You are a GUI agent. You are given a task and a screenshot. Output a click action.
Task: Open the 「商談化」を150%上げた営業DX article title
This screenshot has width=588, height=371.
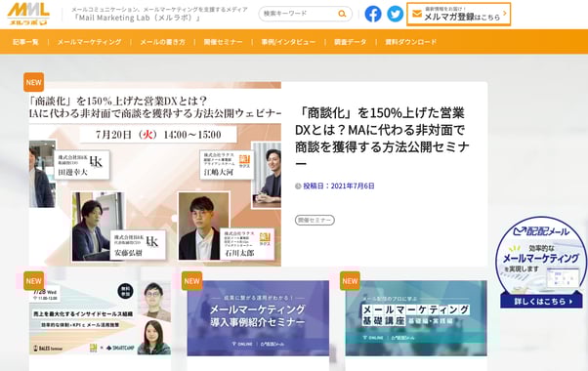tap(382, 139)
